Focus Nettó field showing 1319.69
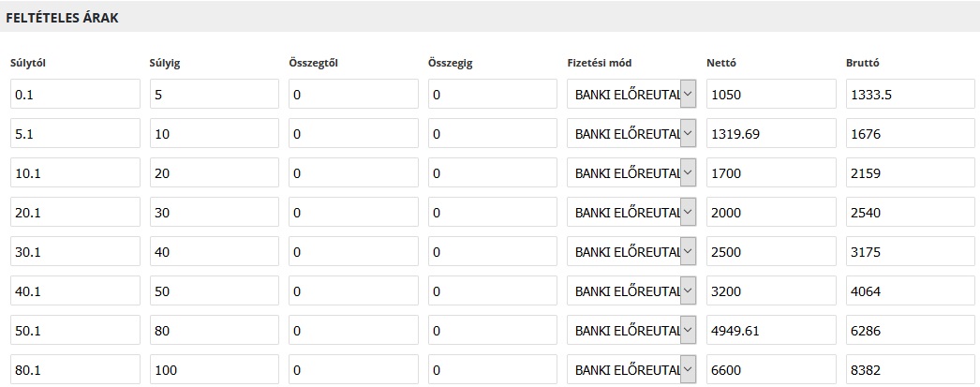Image resolution: width=980 pixels, height=387 pixels. tap(771, 133)
